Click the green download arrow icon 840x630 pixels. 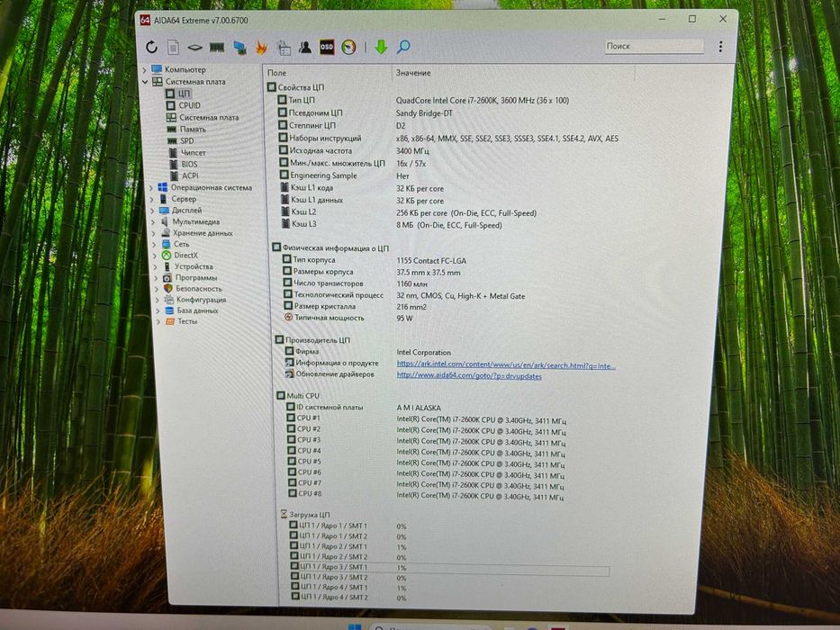click(381, 47)
